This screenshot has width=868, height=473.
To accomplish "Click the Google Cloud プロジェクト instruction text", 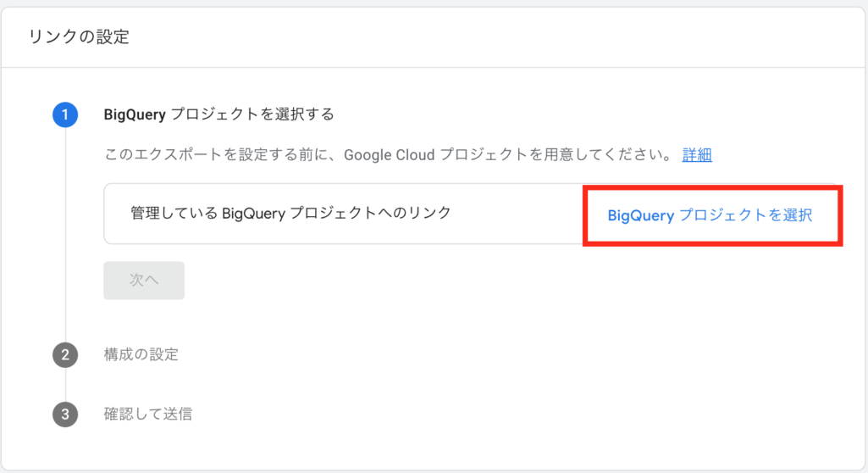I will pos(389,155).
